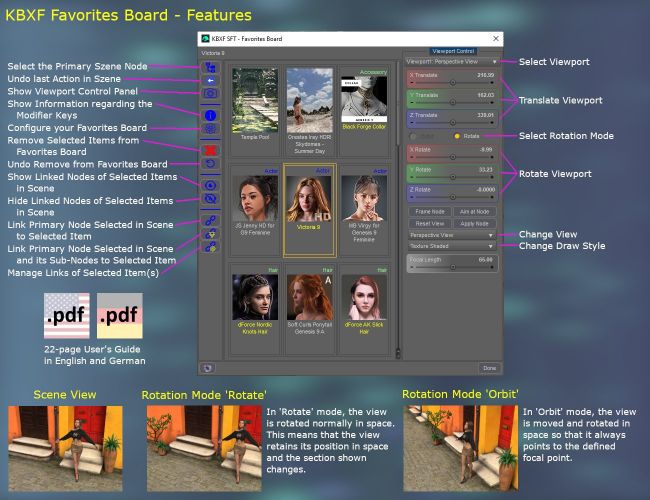This screenshot has width=650, height=500.
Task: Hide linked nodes with the crossed-eye icon
Action: click(x=210, y=198)
